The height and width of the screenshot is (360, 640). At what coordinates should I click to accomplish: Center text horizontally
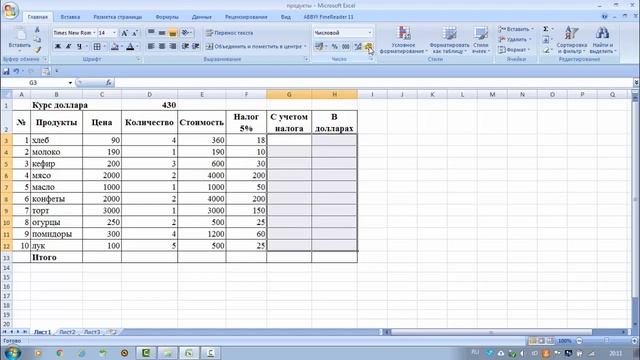point(162,47)
